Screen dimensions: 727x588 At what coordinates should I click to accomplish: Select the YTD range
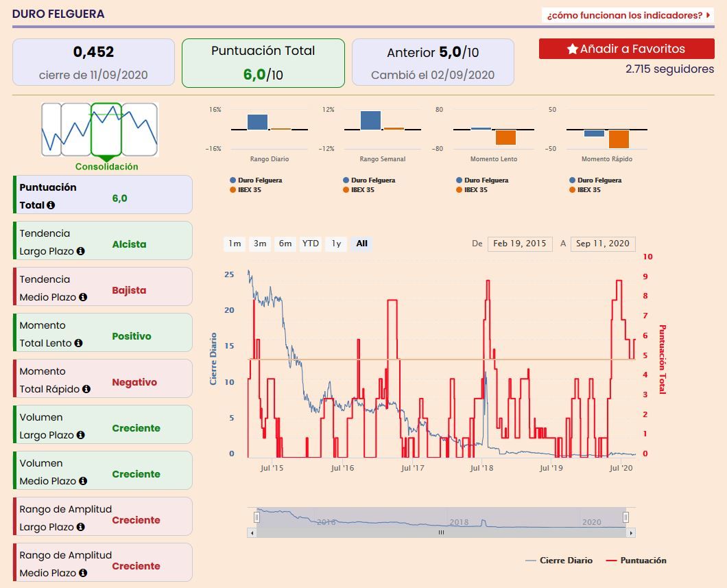pos(310,244)
